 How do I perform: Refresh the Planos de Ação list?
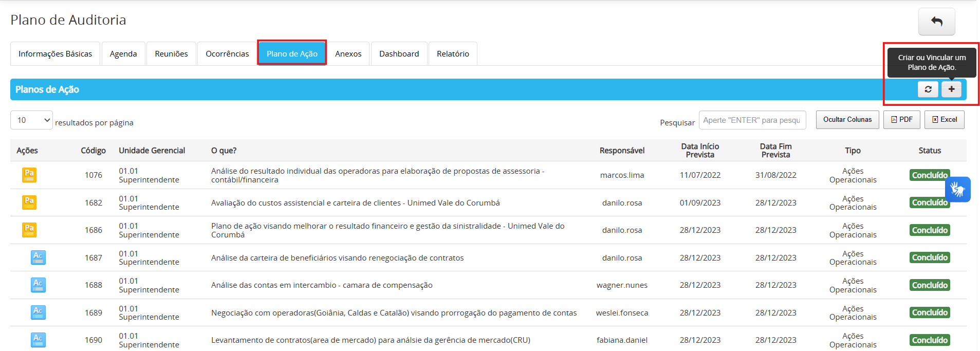point(928,89)
